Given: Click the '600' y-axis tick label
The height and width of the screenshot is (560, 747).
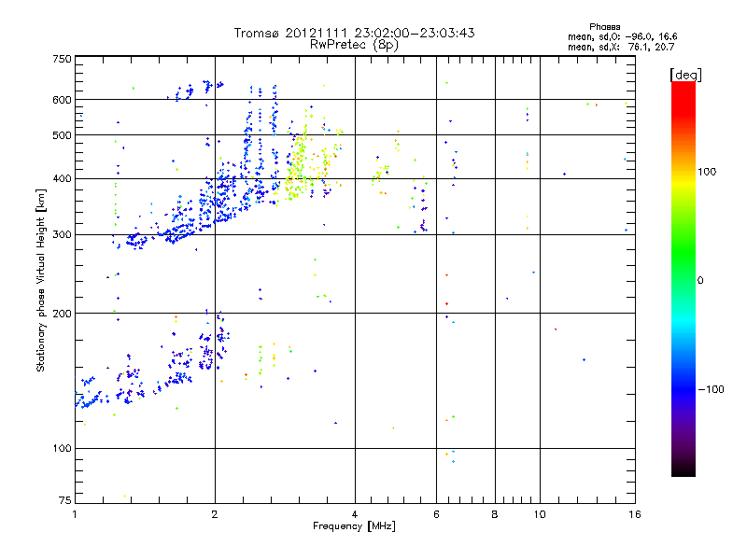Looking at the screenshot, I should point(62,100).
